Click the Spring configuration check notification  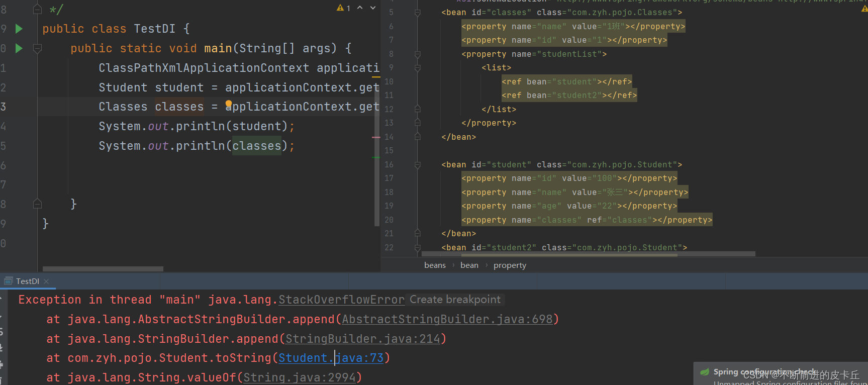[781, 373]
